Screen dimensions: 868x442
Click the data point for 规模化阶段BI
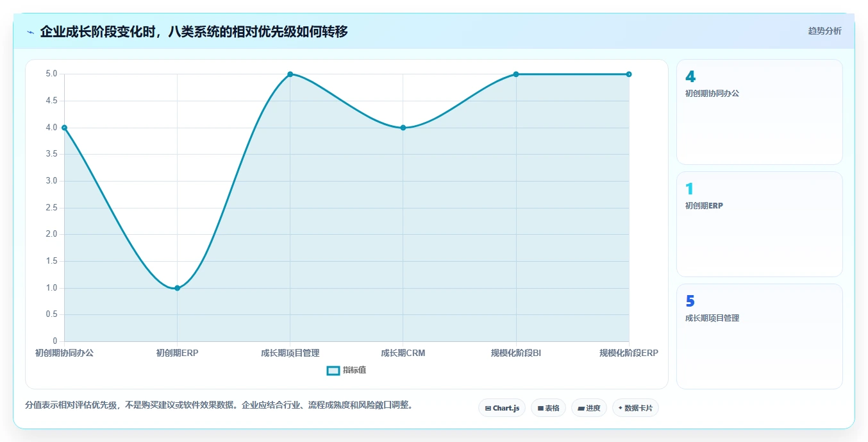click(516, 74)
